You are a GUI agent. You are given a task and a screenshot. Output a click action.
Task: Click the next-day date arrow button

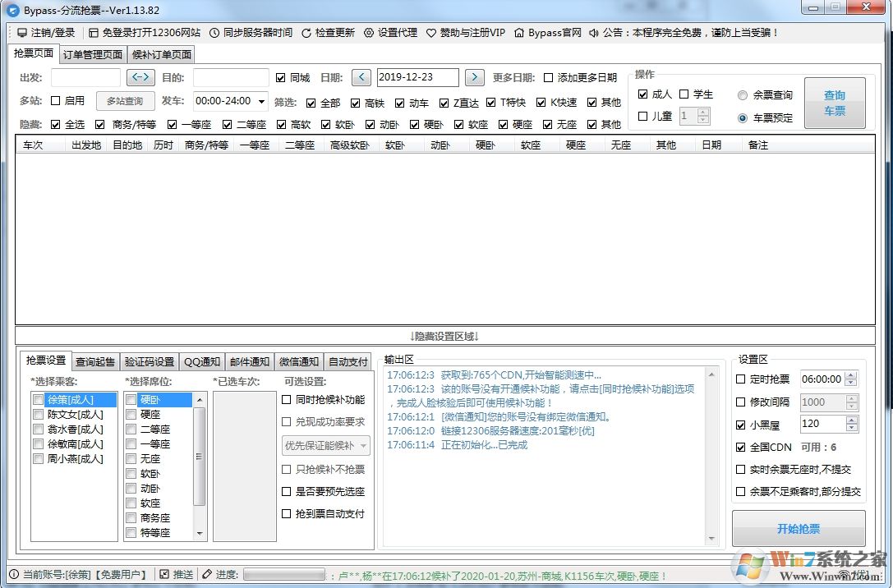click(474, 76)
